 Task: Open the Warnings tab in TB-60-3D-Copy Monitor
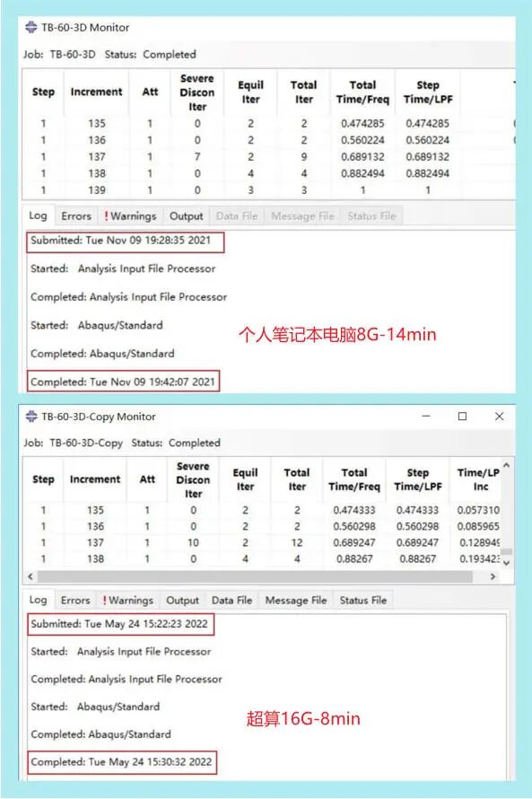coord(127,601)
